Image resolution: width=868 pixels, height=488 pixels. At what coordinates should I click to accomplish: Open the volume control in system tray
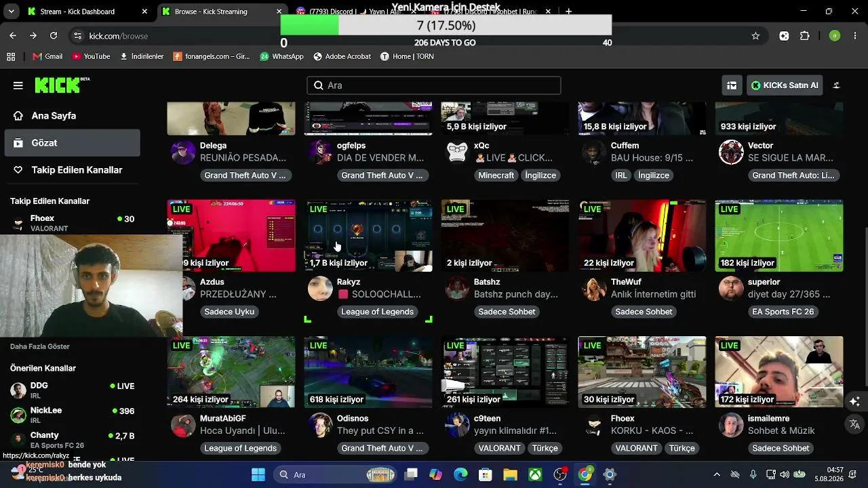pyautogui.click(x=785, y=474)
